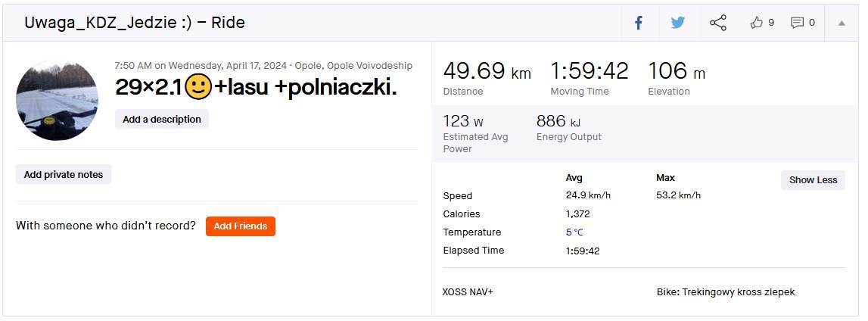Open the activity profile photo
This screenshot has width=868, height=321.
click(x=57, y=100)
